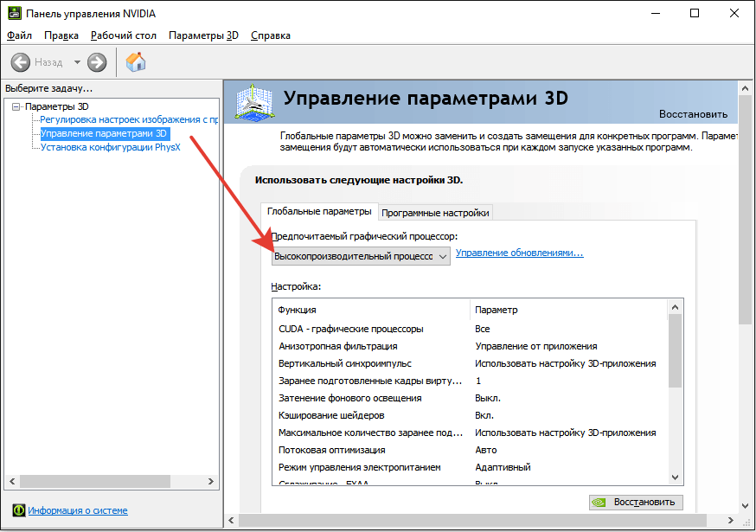Click the Восстановить link in header
Viewport: 756px width, 532px height.
click(693, 114)
